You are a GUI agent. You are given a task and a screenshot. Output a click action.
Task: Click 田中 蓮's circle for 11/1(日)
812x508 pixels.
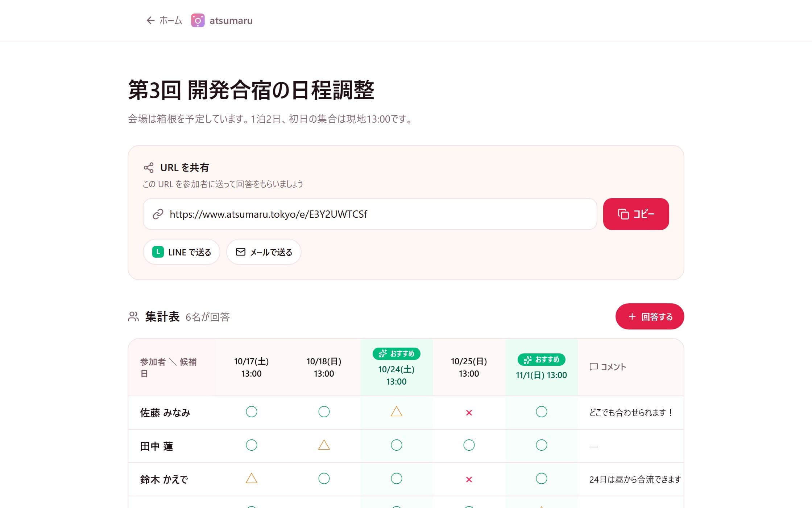click(x=542, y=445)
